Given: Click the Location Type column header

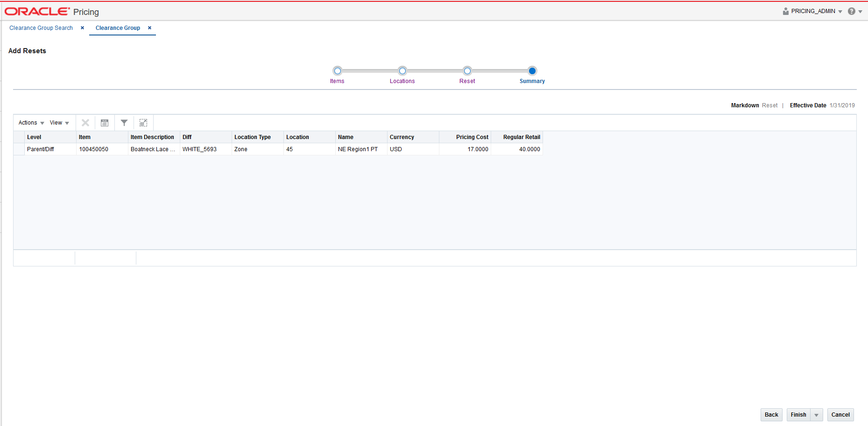Looking at the screenshot, I should [258, 137].
